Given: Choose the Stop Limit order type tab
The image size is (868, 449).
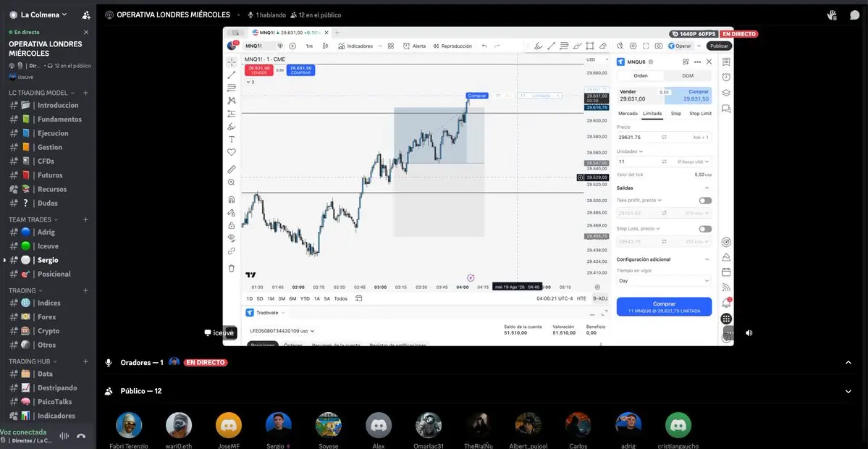Looking at the screenshot, I should tap(700, 114).
